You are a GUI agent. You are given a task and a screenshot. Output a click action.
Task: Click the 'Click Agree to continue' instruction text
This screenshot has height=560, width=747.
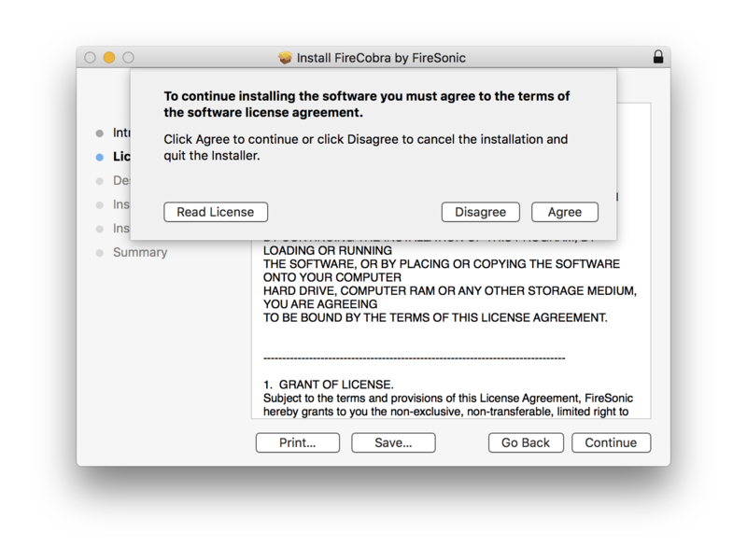366,147
